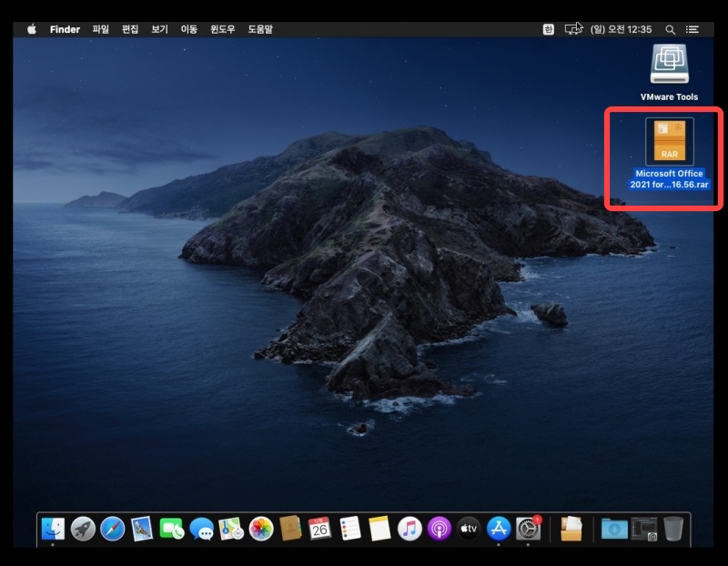The width and height of the screenshot is (728, 566).
Task: Click the clock showing 오전 12:35
Action: point(621,29)
